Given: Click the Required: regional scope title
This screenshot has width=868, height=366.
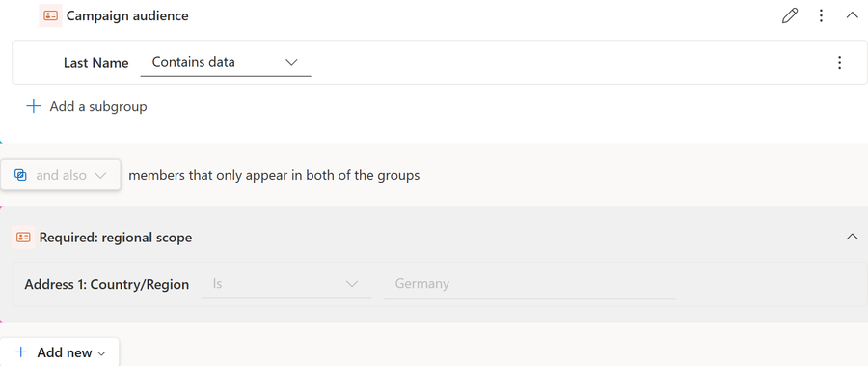Looking at the screenshot, I should pos(116,238).
